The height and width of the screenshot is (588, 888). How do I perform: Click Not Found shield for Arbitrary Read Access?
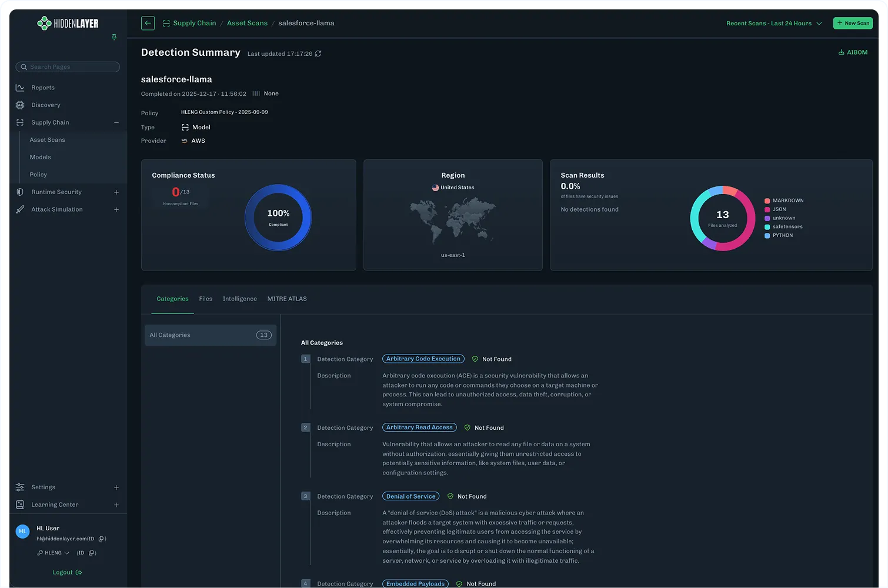[468, 428]
